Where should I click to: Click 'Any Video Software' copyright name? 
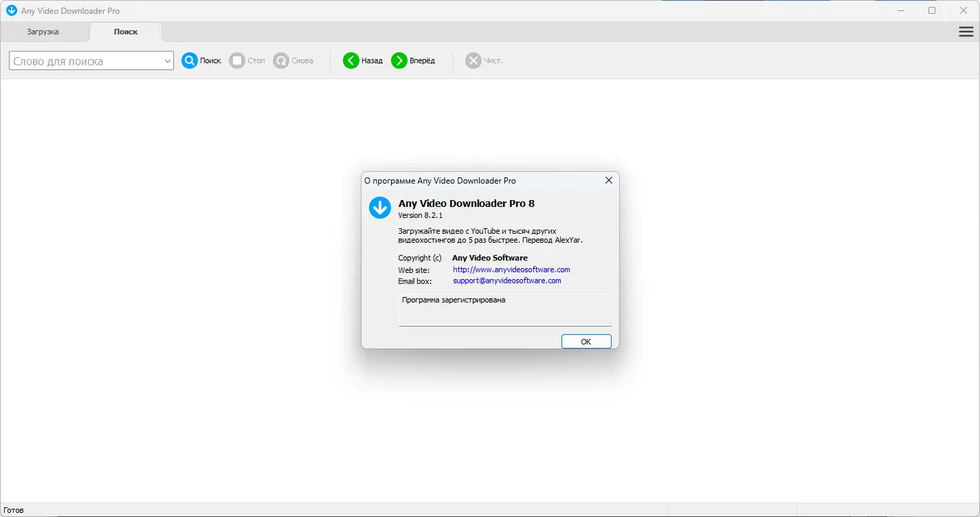tap(490, 258)
